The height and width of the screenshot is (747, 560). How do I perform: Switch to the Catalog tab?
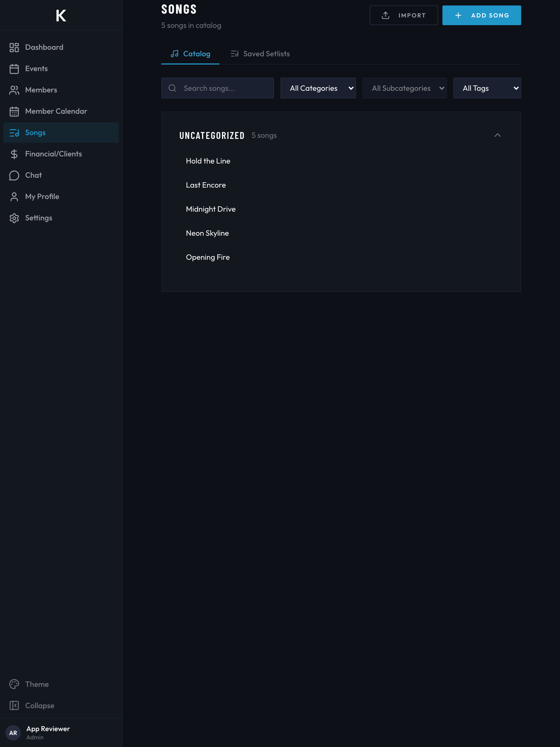pos(190,54)
